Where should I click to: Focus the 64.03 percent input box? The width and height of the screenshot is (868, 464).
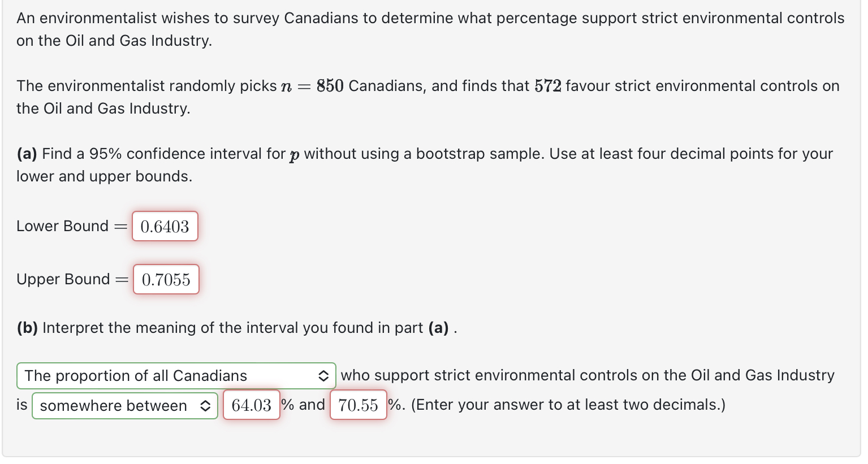click(x=251, y=405)
